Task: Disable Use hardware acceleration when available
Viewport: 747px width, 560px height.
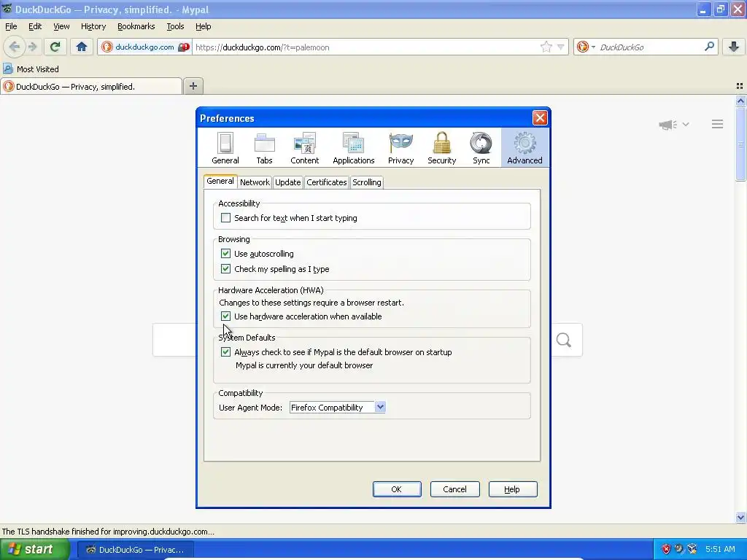Action: point(225,316)
